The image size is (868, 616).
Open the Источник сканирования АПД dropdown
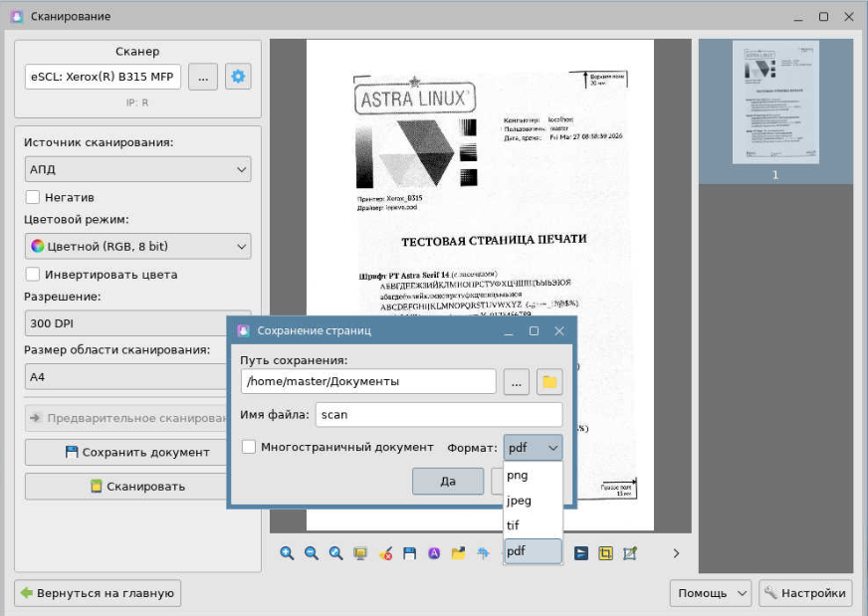137,169
